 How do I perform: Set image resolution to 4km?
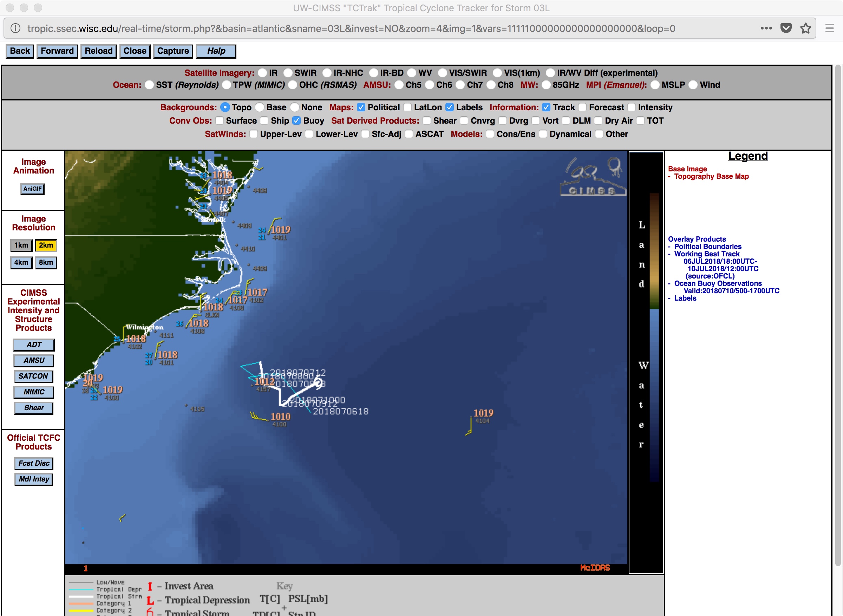(21, 262)
